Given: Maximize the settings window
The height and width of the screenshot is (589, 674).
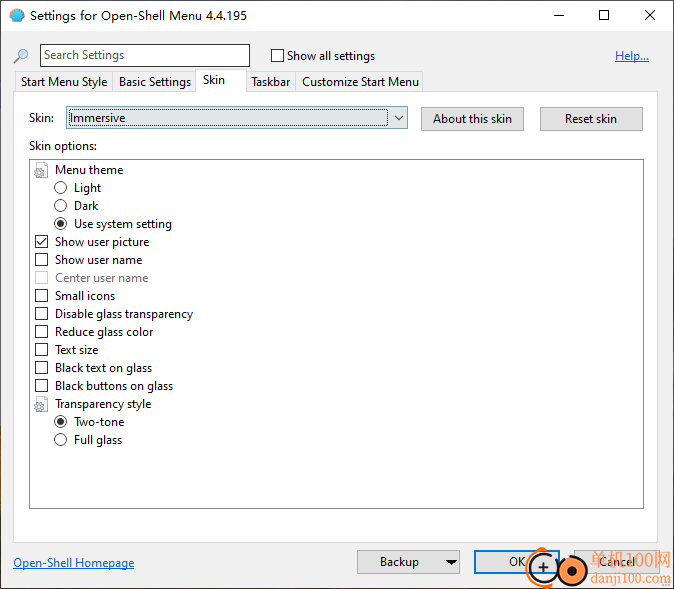Looking at the screenshot, I should click(x=604, y=15).
